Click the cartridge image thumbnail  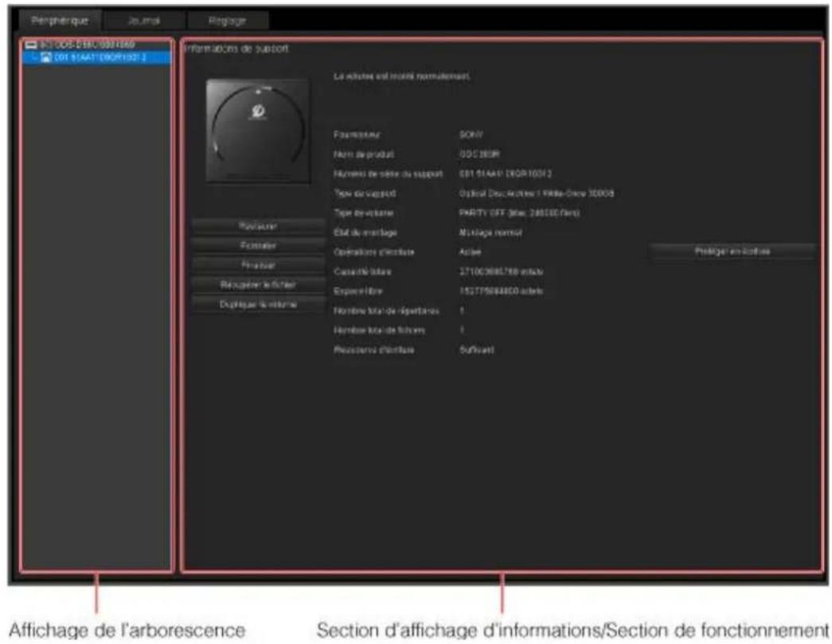(x=258, y=131)
